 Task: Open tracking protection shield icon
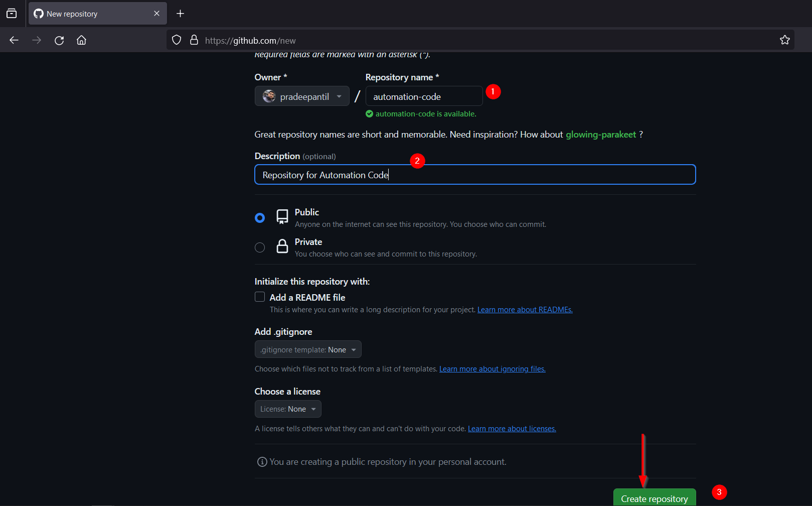pos(177,40)
